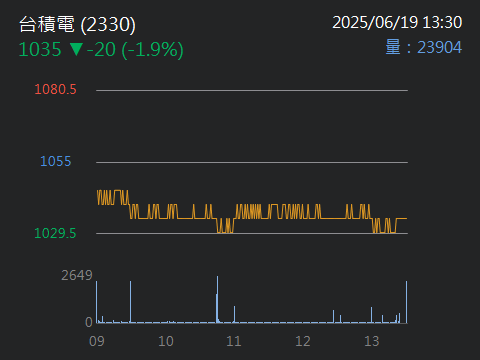Select the current price 1035
The image size is (480, 360).
coord(40,50)
